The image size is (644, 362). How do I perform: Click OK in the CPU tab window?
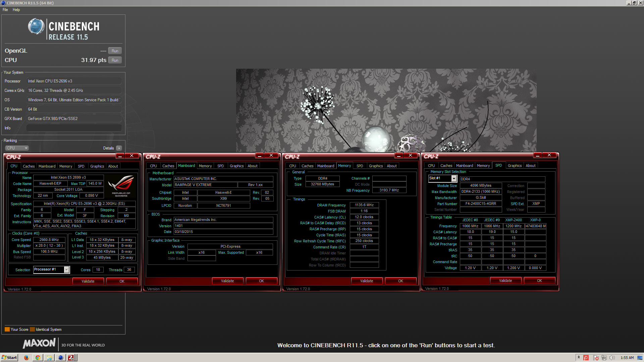pos(122,281)
